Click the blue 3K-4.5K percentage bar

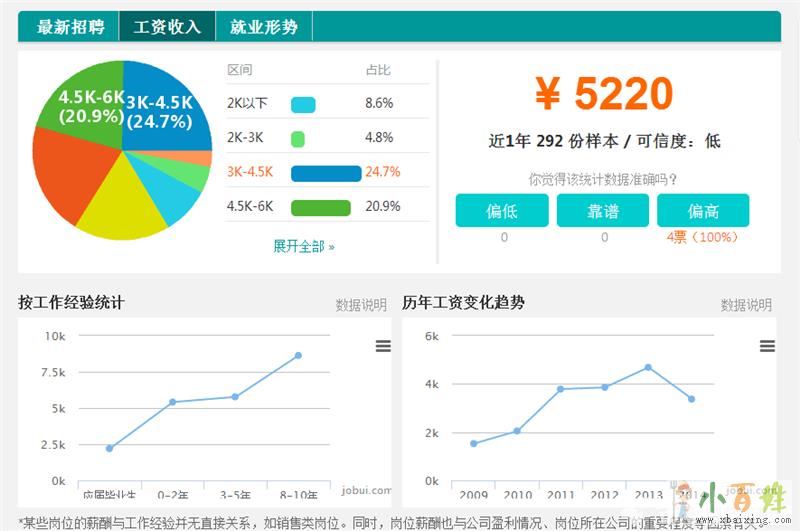pos(325,173)
